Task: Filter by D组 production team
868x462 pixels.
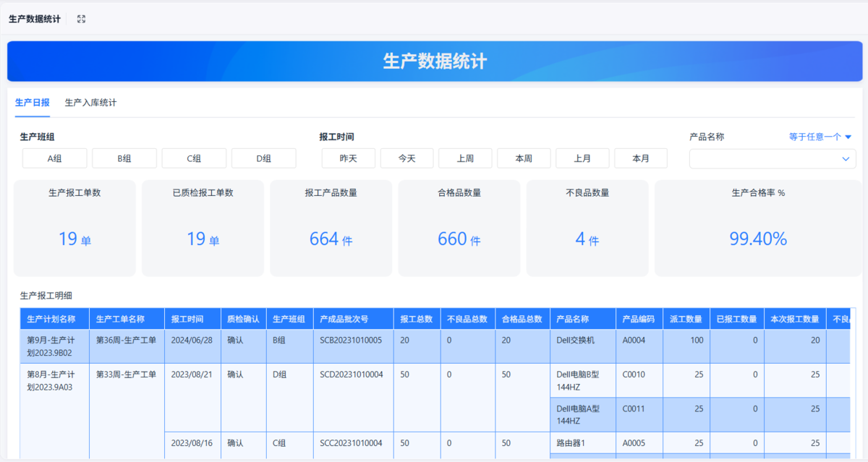Action: (264, 158)
